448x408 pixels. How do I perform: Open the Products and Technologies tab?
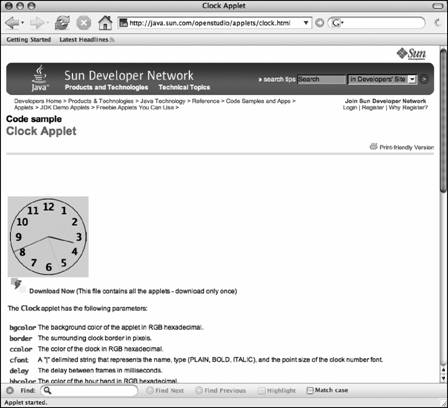coord(106,87)
